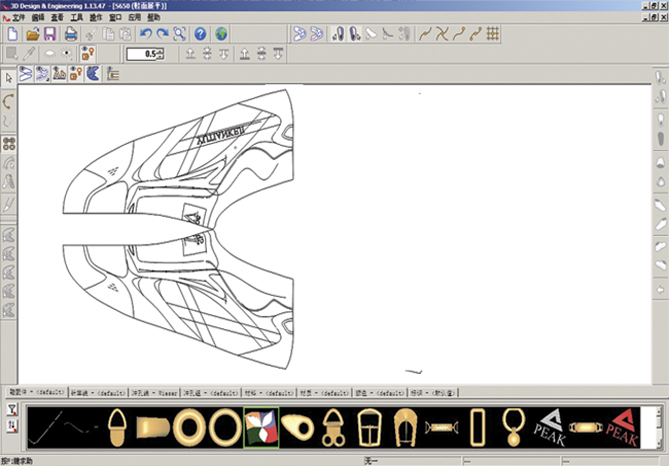
Task: Select the tall gold rectangle loop thumbnail
Action: coord(477,428)
